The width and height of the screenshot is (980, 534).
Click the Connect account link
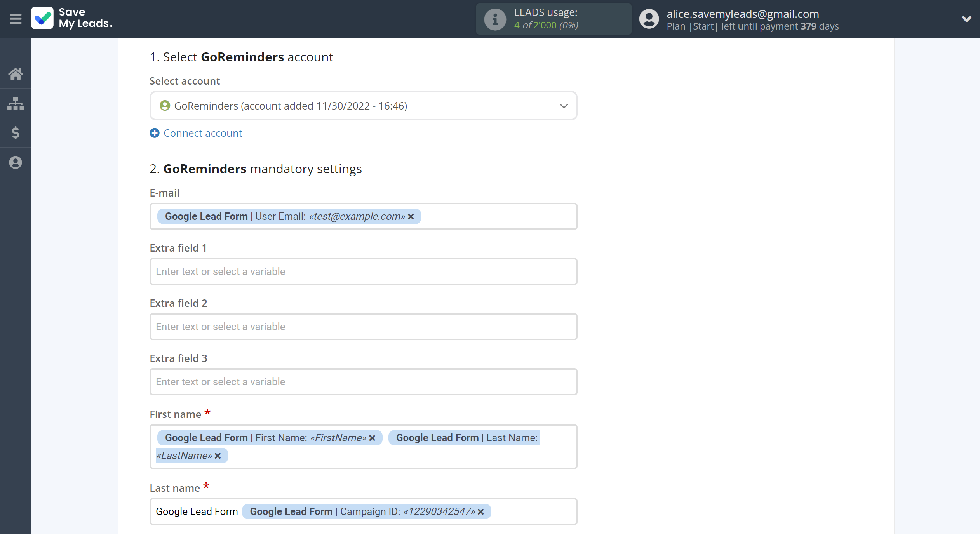pos(203,133)
